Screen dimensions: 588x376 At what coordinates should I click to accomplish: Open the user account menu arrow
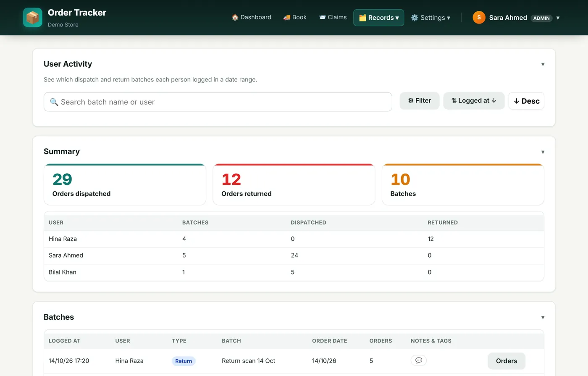(x=558, y=18)
